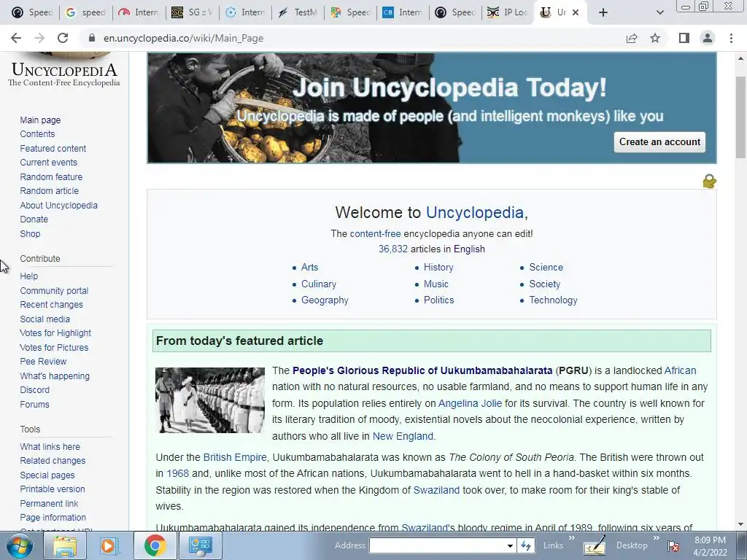Open the Windows Start orb

coord(20,545)
